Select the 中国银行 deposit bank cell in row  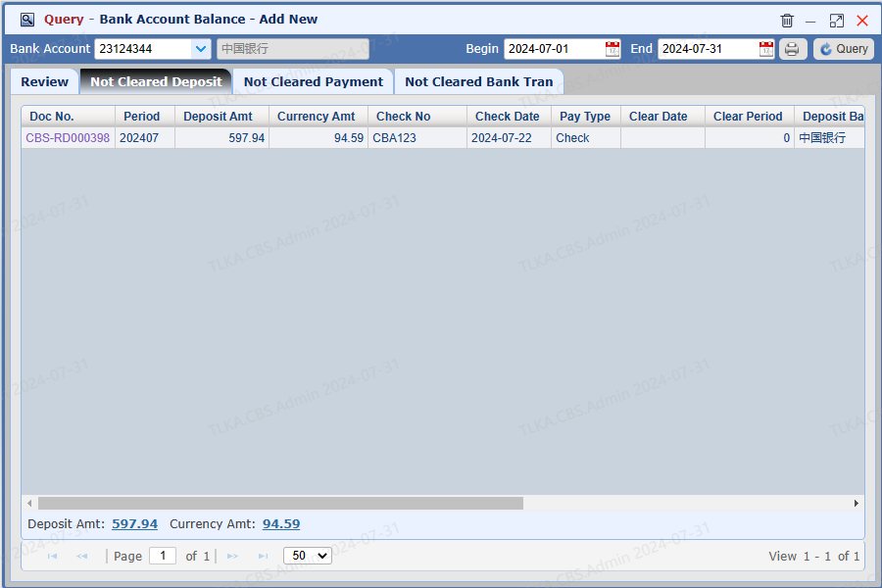pyautogui.click(x=829, y=138)
